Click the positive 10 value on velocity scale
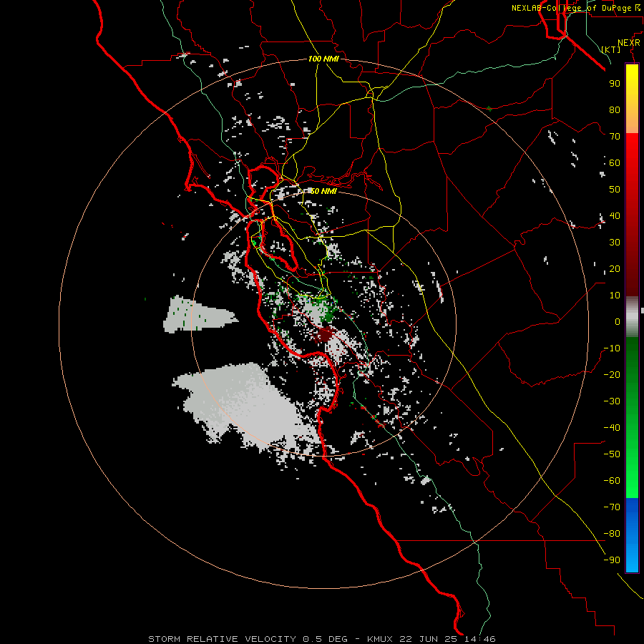 (x=615, y=296)
